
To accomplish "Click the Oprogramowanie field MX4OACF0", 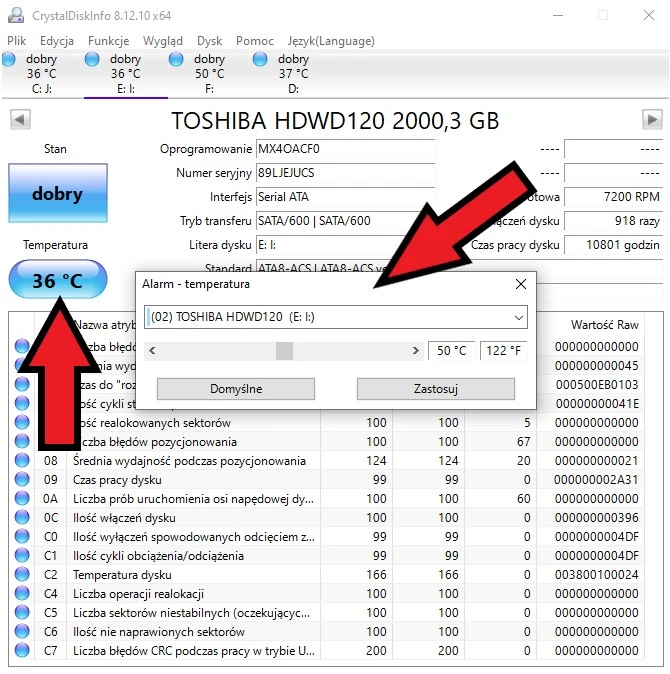I will pyautogui.click(x=346, y=149).
